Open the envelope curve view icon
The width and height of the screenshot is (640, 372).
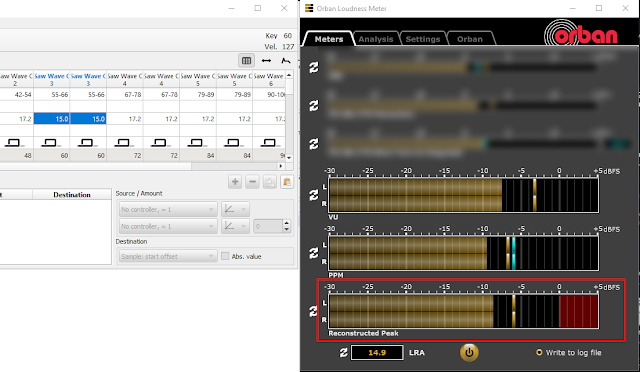(286, 61)
